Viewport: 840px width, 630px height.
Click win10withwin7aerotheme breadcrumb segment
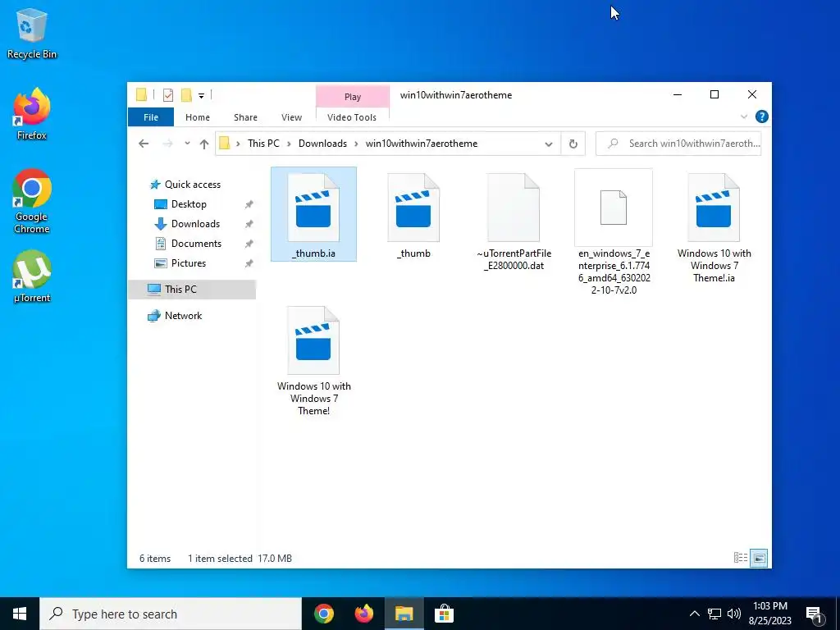[422, 144]
